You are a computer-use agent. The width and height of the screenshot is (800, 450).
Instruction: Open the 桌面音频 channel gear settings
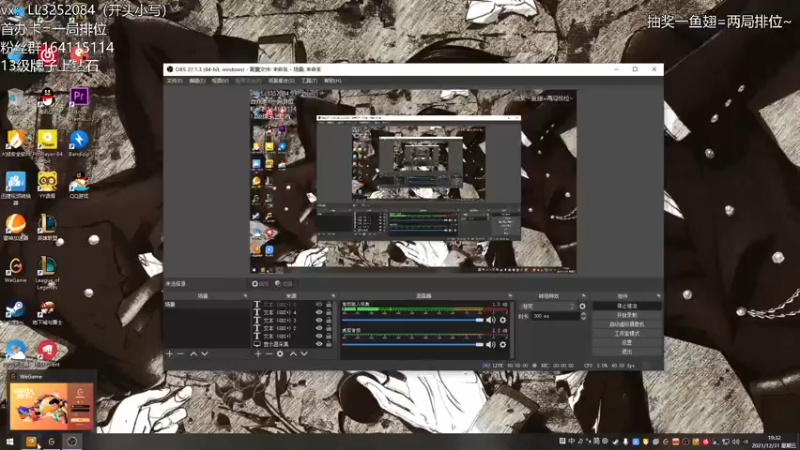pos(503,344)
